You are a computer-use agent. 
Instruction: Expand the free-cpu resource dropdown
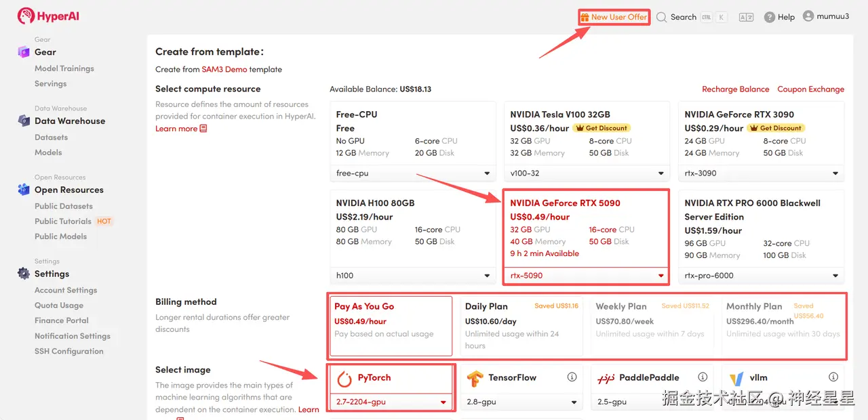[x=487, y=173]
